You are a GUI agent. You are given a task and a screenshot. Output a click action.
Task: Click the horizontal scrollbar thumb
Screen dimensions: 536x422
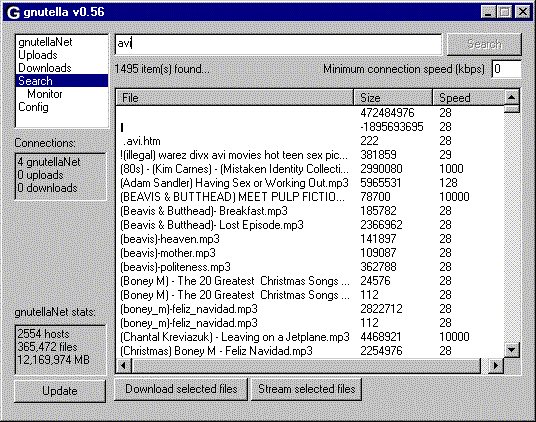[306, 366]
